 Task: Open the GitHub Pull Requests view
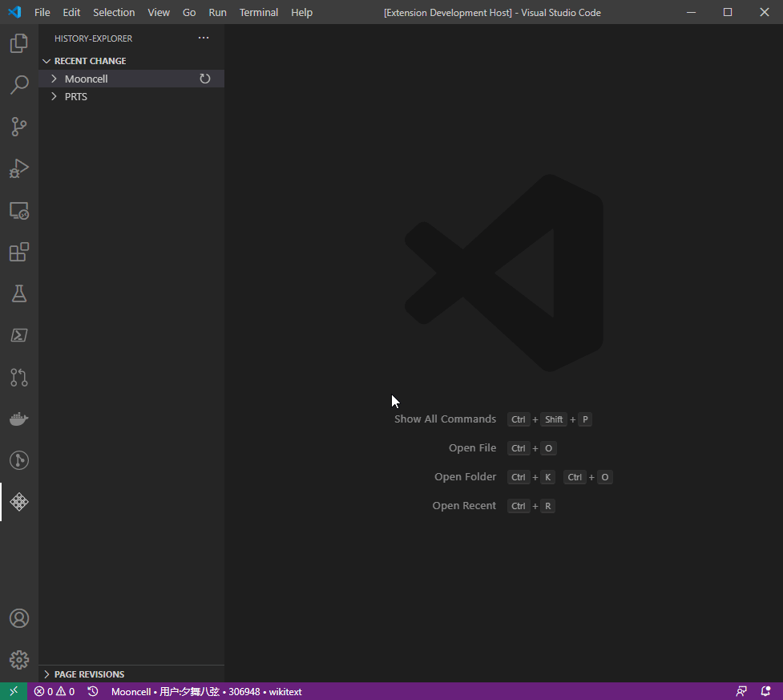[19, 377]
